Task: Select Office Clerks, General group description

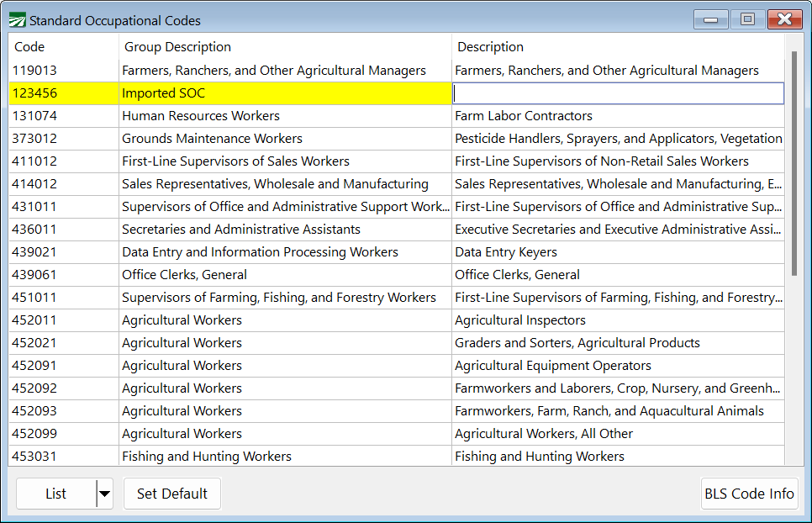Action: click(x=184, y=275)
